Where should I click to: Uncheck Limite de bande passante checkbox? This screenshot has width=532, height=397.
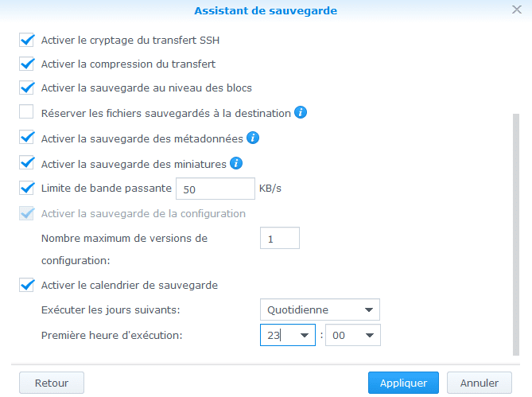tap(26, 188)
